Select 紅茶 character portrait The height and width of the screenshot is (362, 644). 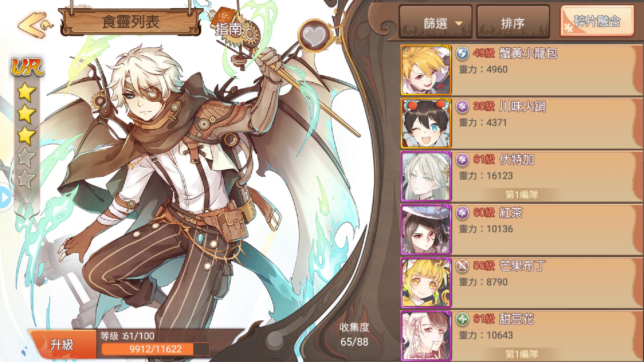tap(426, 230)
